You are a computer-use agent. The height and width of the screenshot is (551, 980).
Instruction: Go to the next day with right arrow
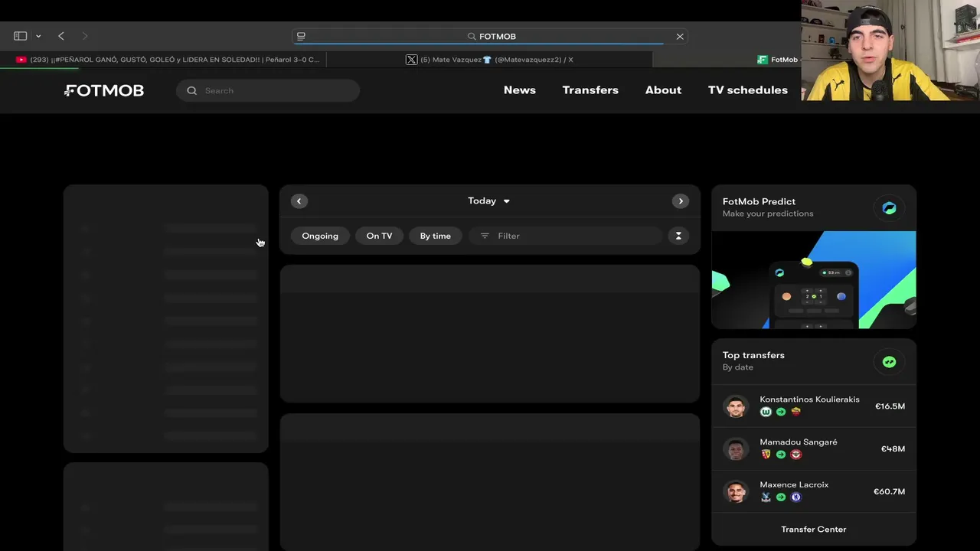point(681,201)
